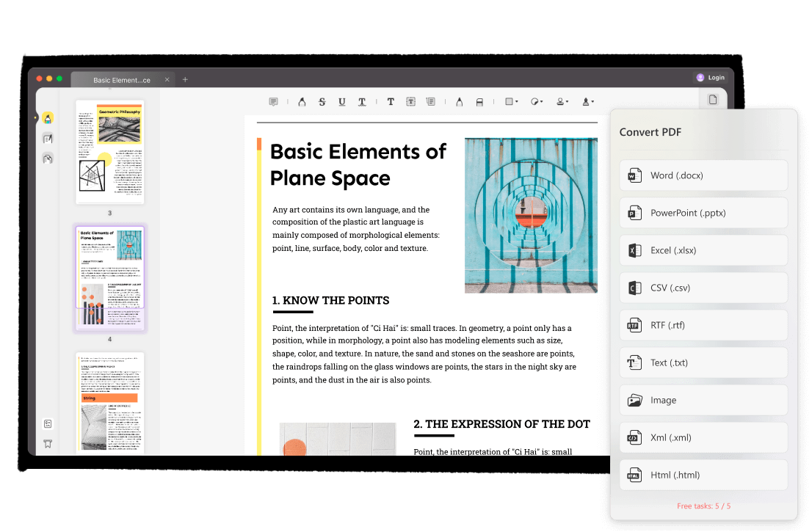
Task: Switch to Organize Pages mode in sidebar
Action: pyautogui.click(x=48, y=159)
